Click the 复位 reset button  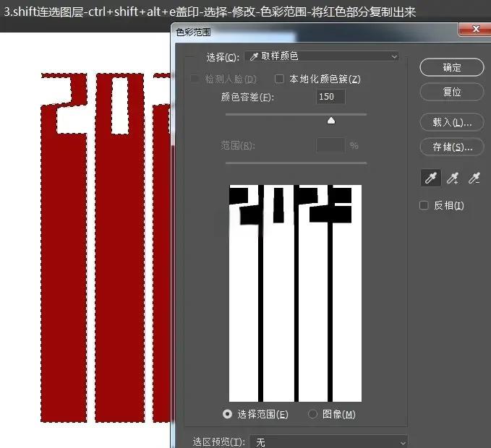[x=452, y=92]
